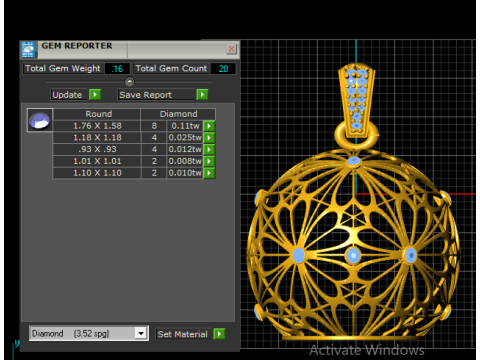Close the Gem Reporter panel
This screenshot has width=480, height=360.
(x=231, y=49)
